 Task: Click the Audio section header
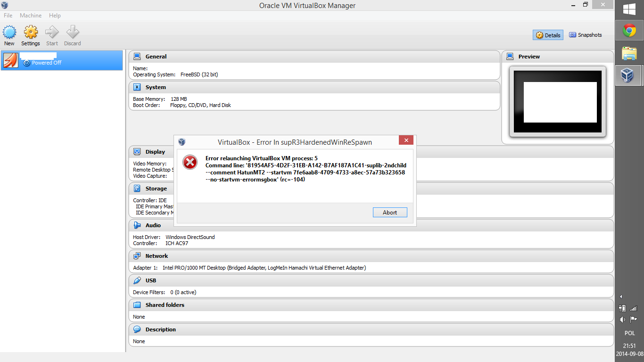371,225
